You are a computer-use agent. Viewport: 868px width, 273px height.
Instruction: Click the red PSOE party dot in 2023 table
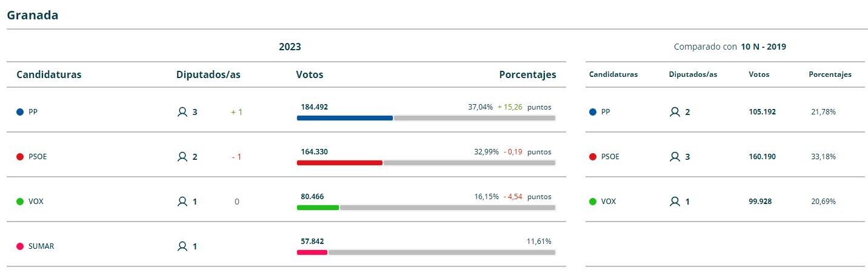click(x=20, y=157)
